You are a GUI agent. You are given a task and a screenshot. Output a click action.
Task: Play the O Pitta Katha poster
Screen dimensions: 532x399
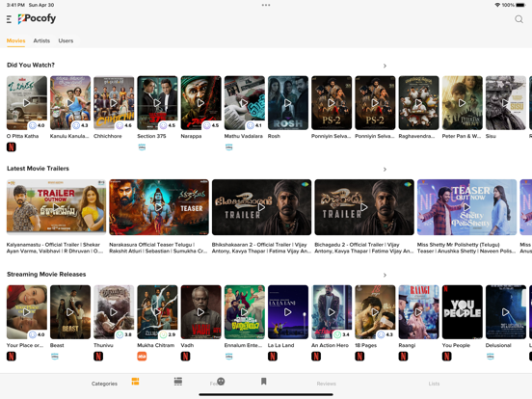pyautogui.click(x=27, y=103)
